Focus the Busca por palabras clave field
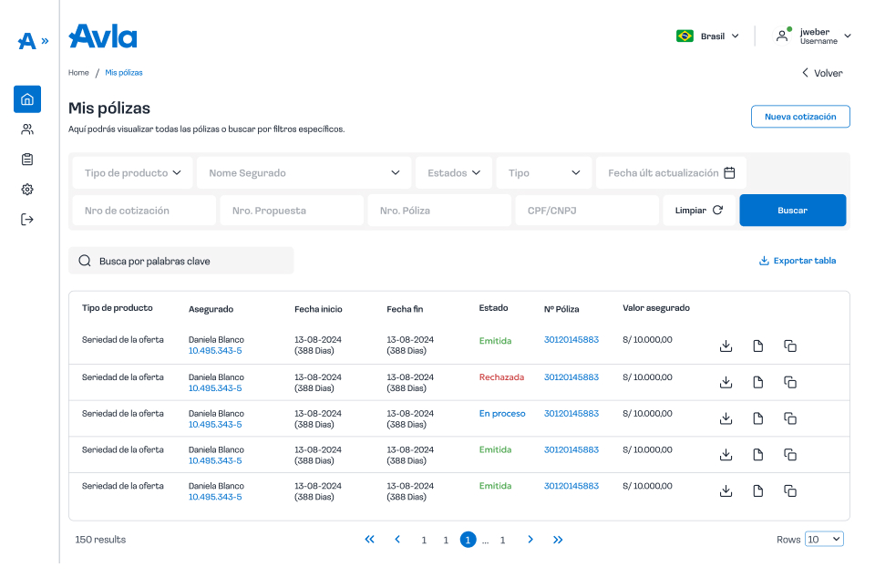 [181, 261]
